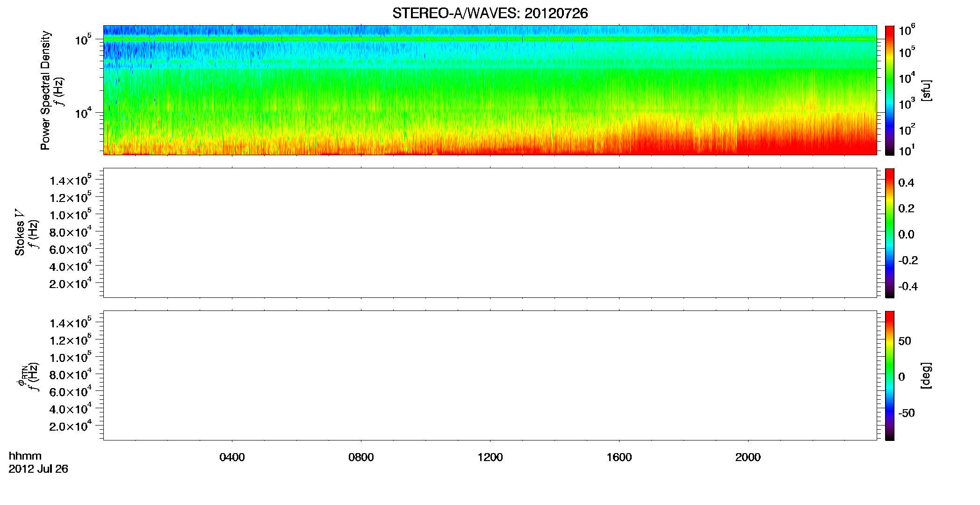Click the 0800 time axis label

tap(361, 457)
